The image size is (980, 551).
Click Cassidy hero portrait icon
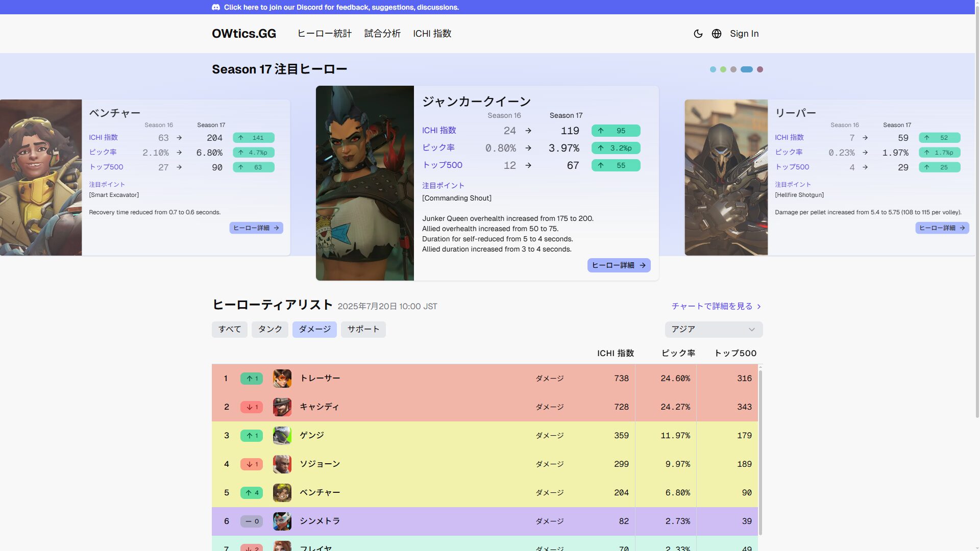(x=282, y=407)
